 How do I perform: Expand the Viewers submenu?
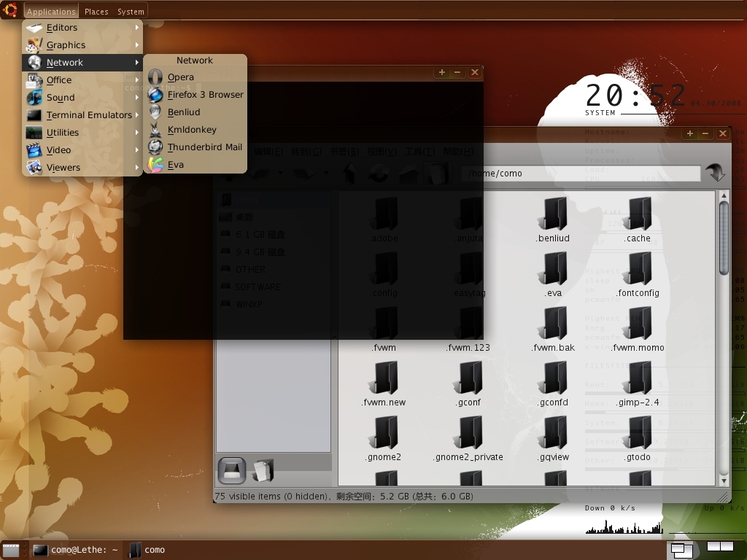82,168
